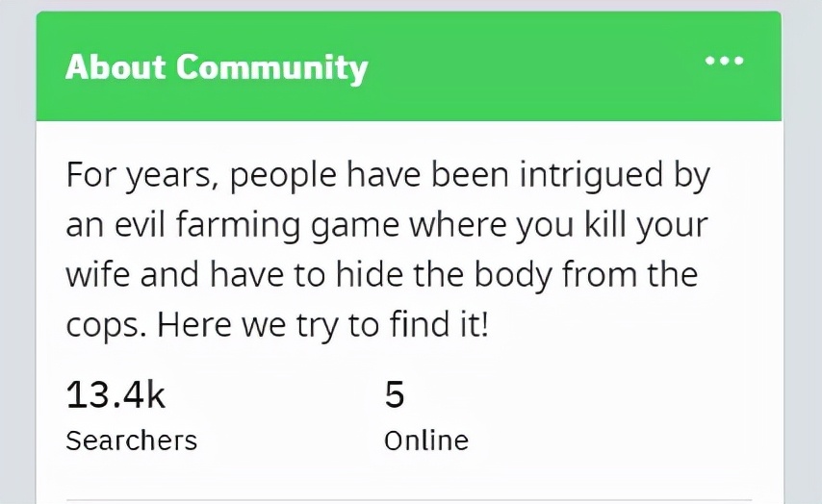The height and width of the screenshot is (504, 822).
Task: Click the phrase "from the" in description
Action: click(x=629, y=275)
